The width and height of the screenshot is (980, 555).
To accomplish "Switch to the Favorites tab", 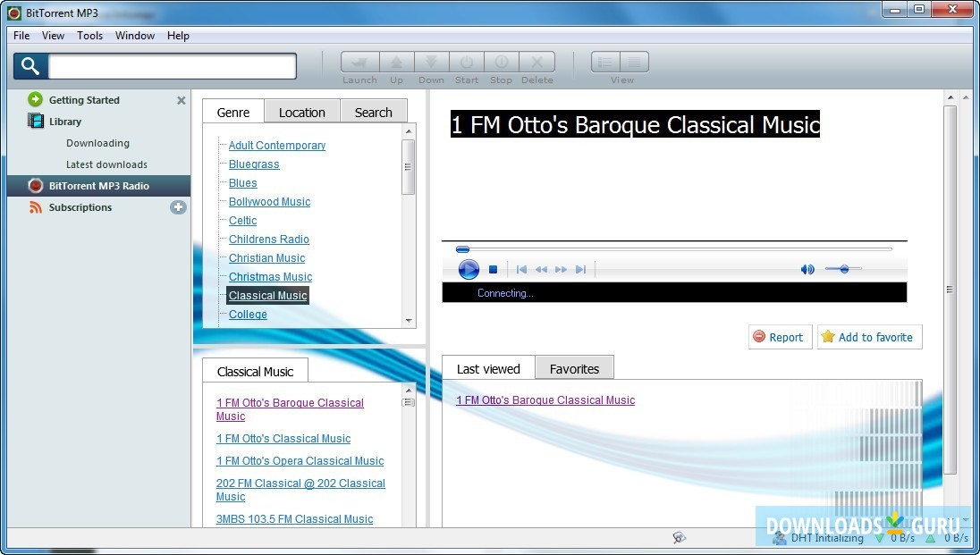I will point(574,369).
